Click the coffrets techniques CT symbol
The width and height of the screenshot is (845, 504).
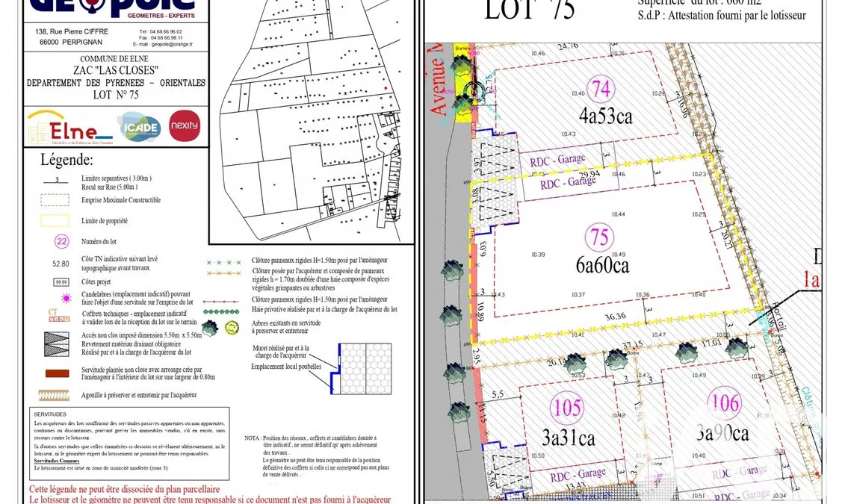tap(59, 316)
